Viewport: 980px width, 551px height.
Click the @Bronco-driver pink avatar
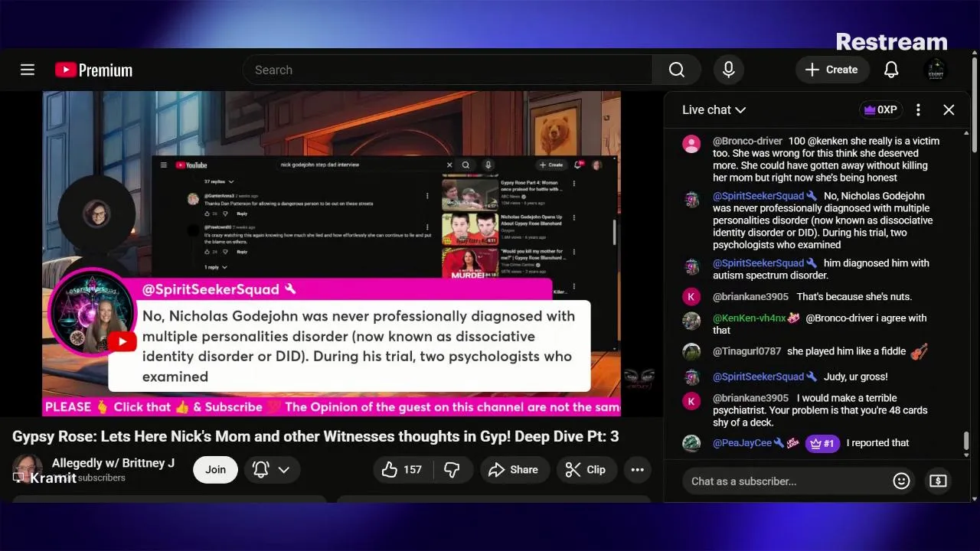pos(691,144)
